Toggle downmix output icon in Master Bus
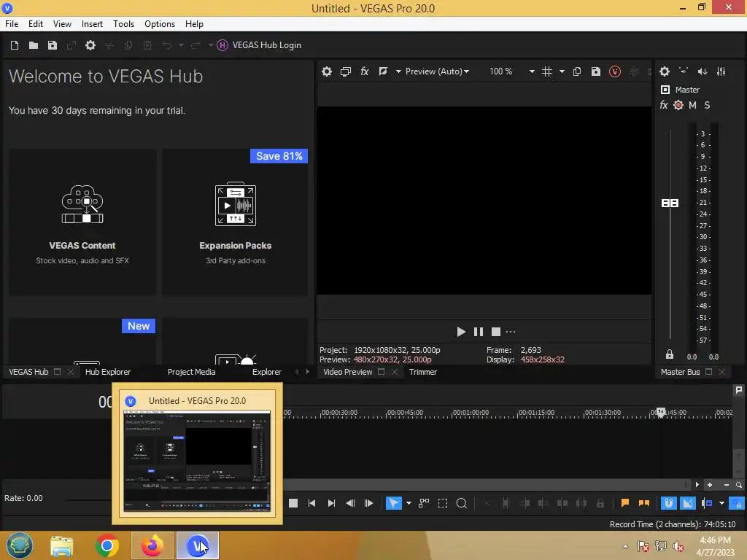The height and width of the screenshot is (560, 747). tap(684, 71)
